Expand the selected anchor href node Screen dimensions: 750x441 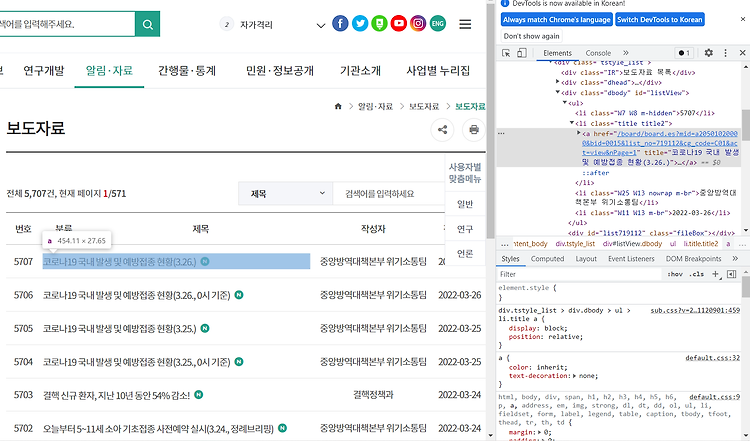(x=578, y=133)
